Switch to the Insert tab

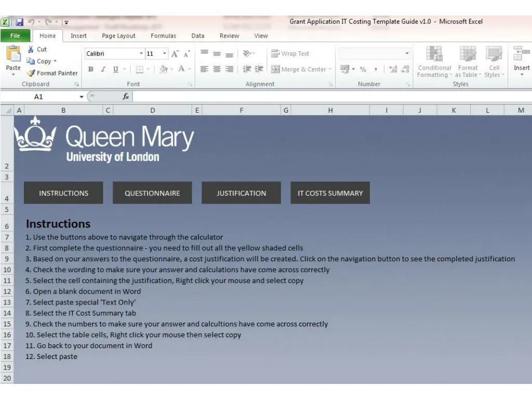pyautogui.click(x=78, y=36)
